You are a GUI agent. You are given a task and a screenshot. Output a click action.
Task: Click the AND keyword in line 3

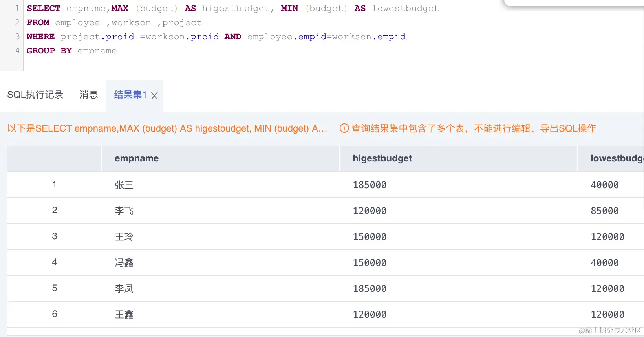click(233, 37)
